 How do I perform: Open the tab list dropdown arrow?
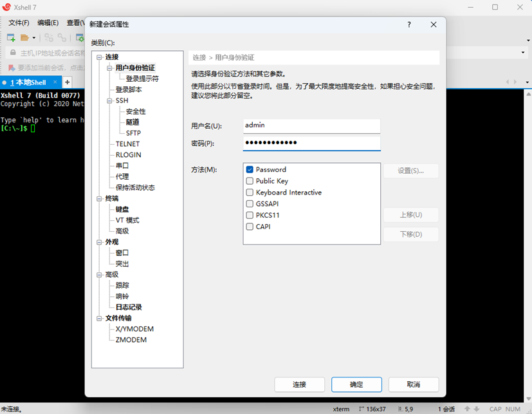click(x=527, y=82)
